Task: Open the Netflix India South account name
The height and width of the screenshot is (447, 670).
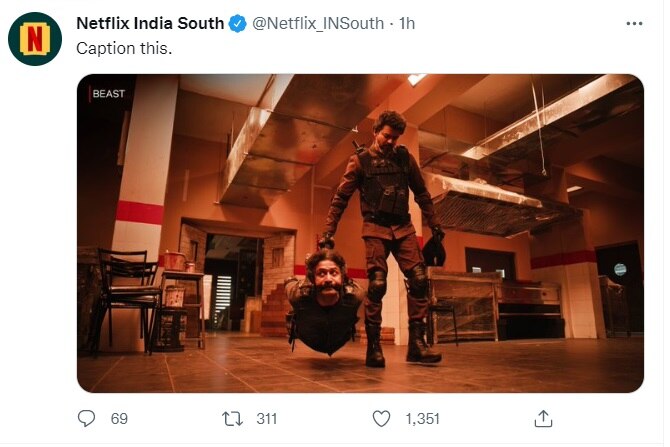Action: coord(150,24)
